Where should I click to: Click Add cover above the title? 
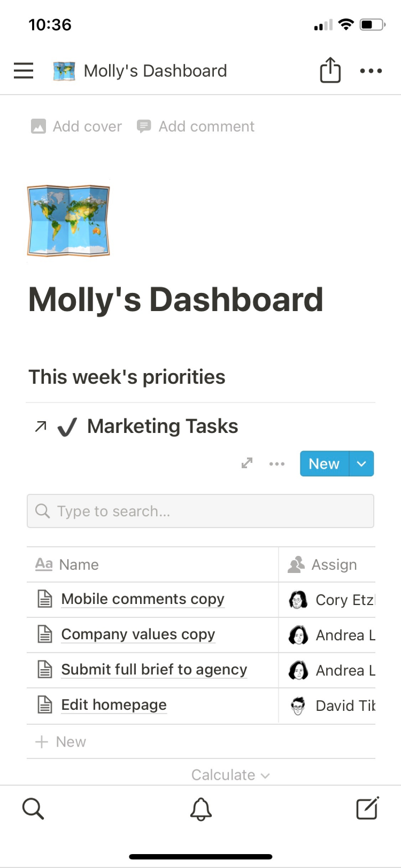tap(75, 126)
